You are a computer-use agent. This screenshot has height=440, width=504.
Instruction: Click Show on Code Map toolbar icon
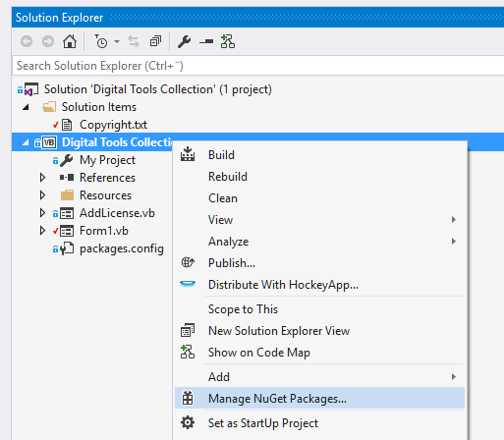pyautogui.click(x=228, y=41)
